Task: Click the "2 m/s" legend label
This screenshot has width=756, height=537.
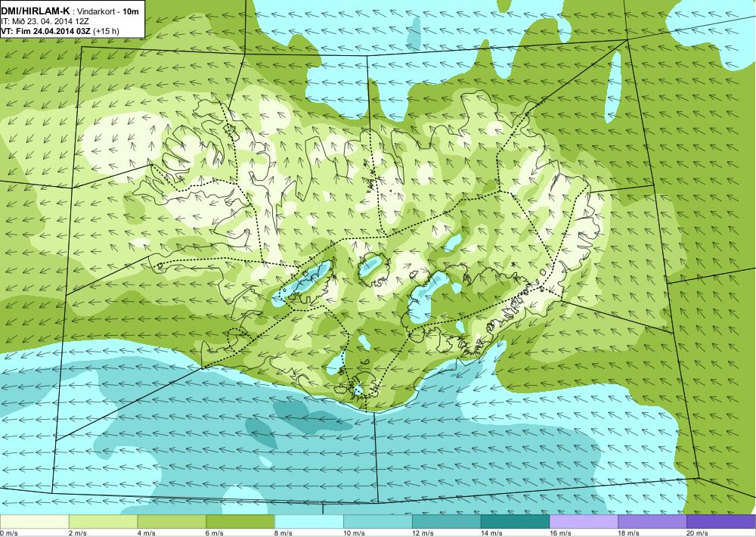Action: [x=78, y=533]
